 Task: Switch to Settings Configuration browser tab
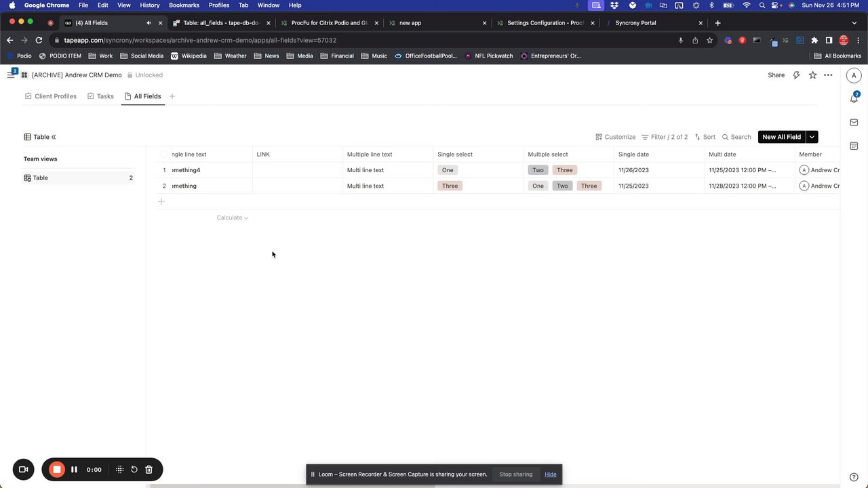point(545,23)
